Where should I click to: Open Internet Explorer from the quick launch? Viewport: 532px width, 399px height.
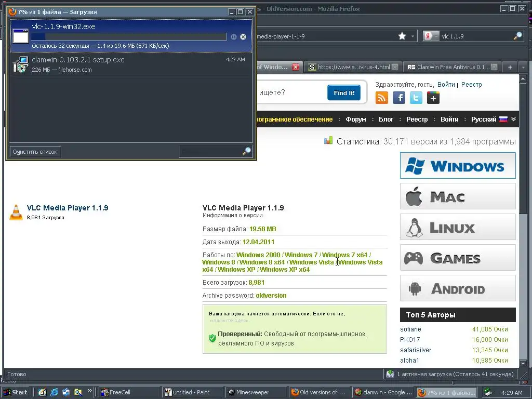54,392
